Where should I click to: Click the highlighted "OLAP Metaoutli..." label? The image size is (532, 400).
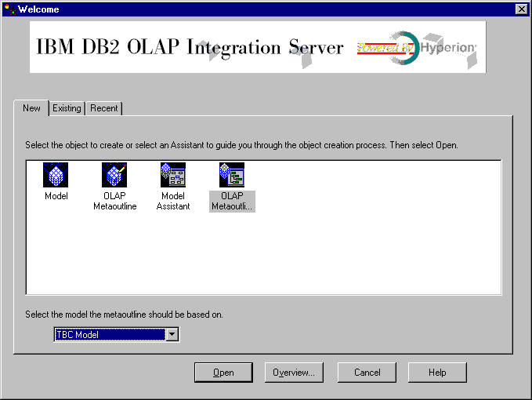click(232, 201)
